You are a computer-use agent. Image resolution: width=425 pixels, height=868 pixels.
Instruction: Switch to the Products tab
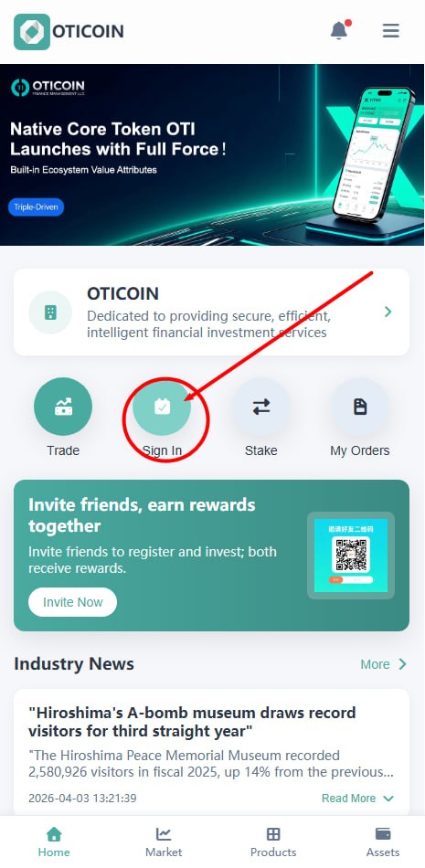coord(273,842)
